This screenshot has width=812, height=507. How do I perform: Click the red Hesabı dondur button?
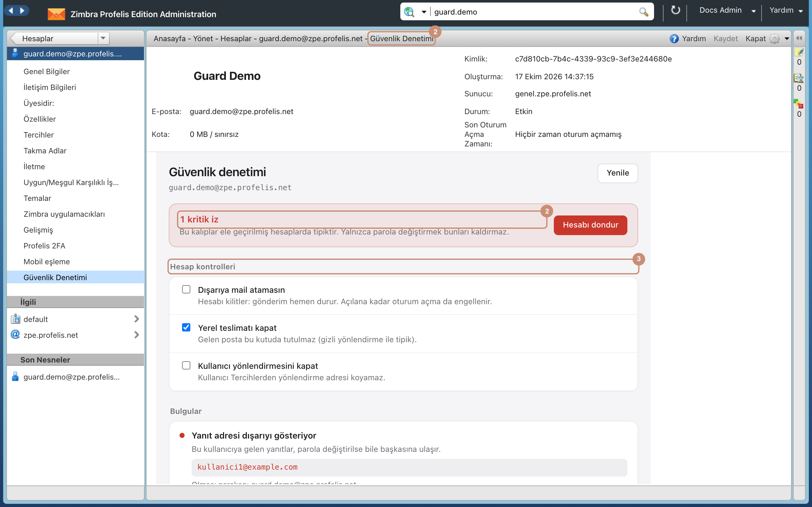click(x=590, y=225)
